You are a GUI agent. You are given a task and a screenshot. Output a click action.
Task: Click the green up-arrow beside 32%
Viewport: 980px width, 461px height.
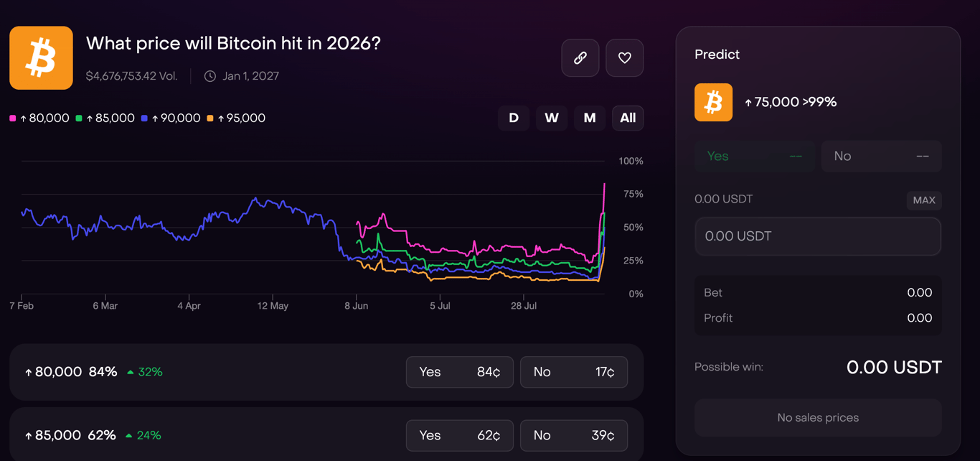pos(130,372)
